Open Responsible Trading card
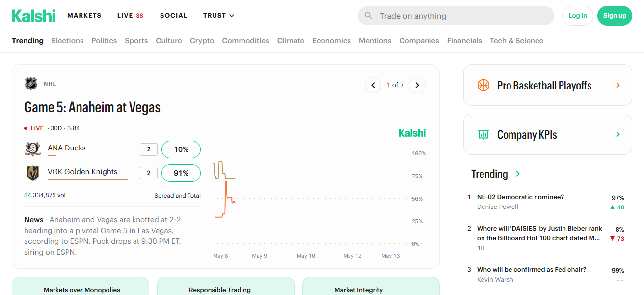This screenshot has width=644, height=295. point(226,286)
